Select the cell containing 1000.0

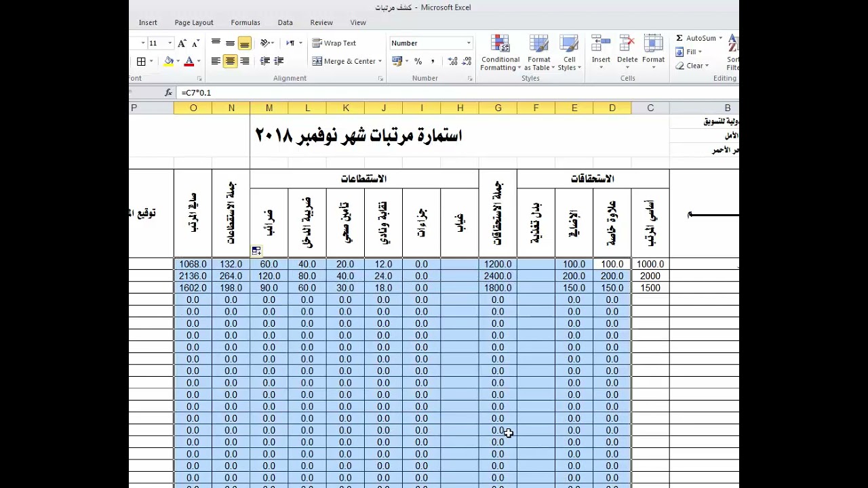(650, 264)
